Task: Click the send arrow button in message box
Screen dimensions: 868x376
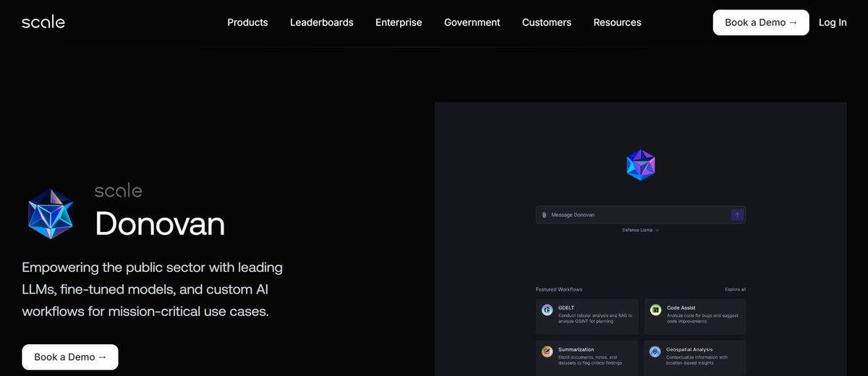Action: point(737,215)
